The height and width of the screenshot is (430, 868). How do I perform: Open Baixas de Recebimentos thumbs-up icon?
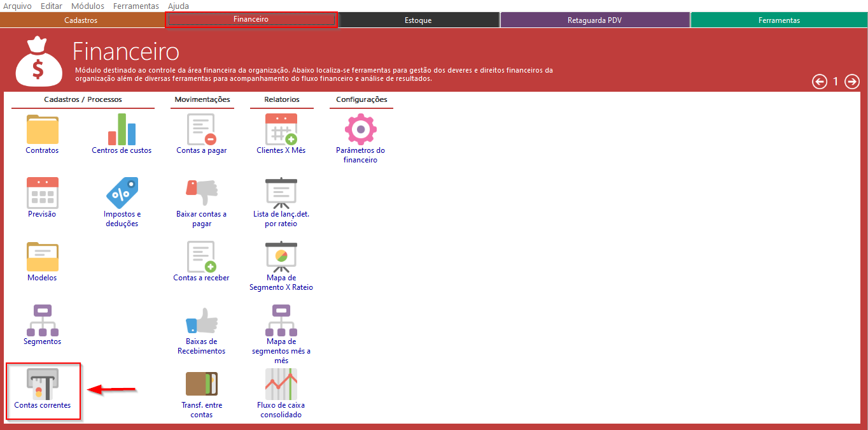click(x=202, y=320)
